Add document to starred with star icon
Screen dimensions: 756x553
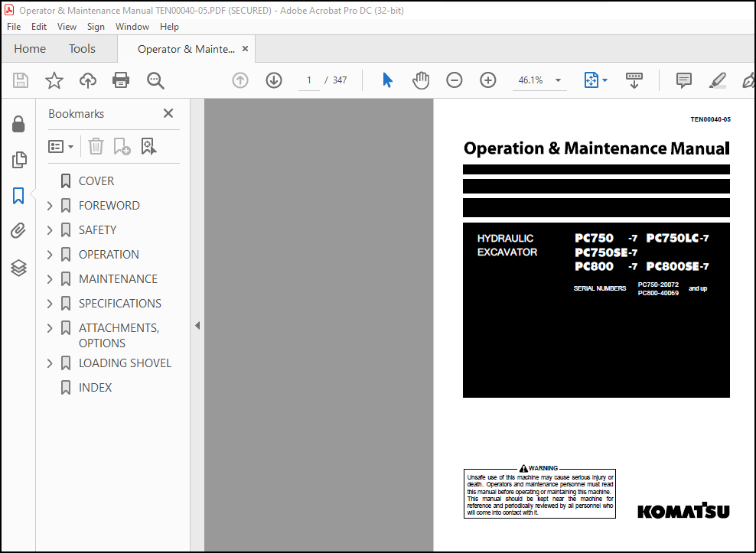[54, 80]
